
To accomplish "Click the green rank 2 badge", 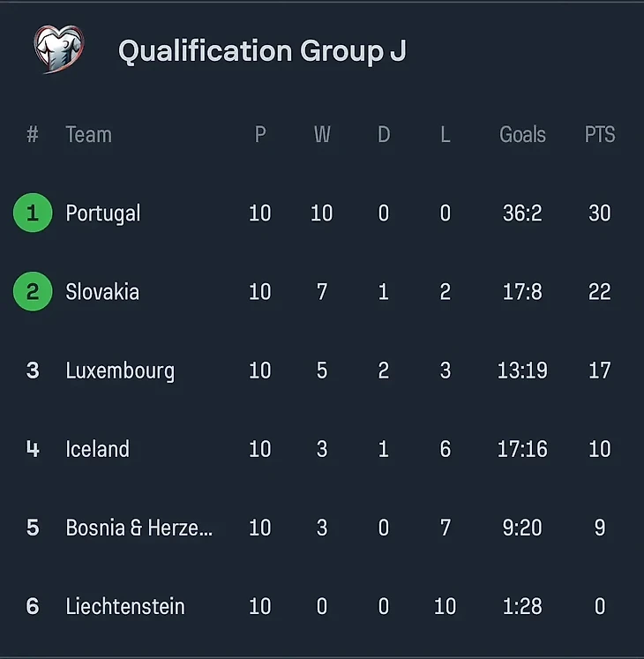I will point(33,291).
